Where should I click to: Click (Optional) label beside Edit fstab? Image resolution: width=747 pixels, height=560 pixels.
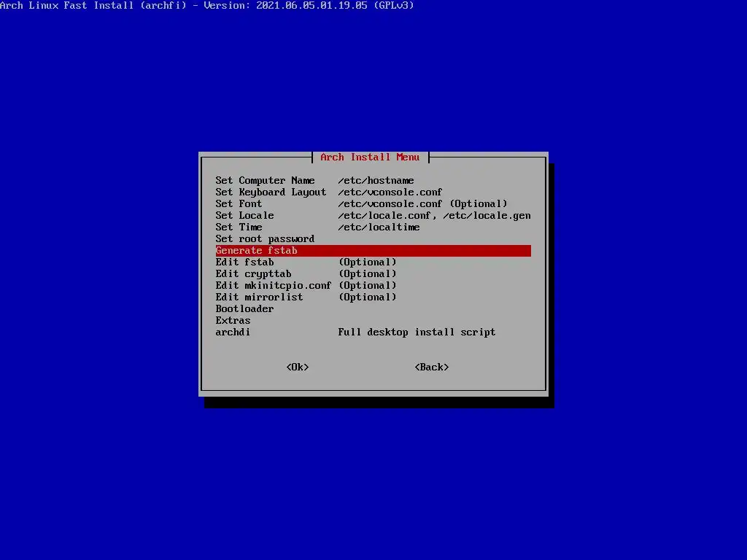point(368,262)
